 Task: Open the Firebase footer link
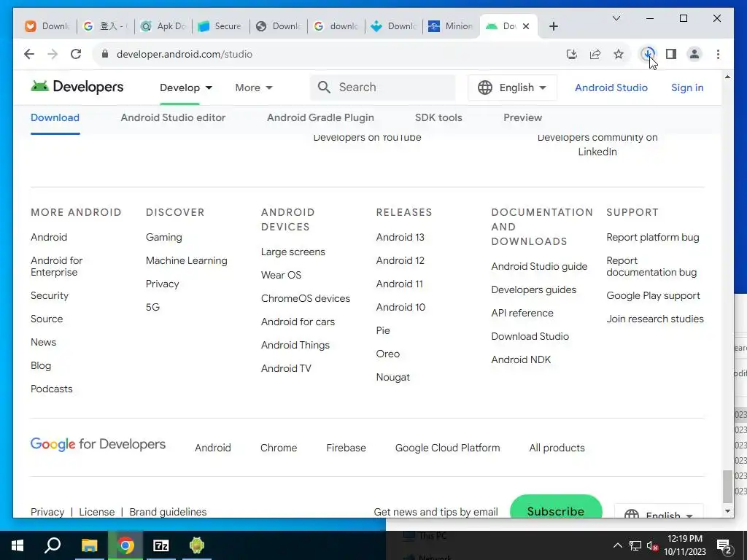click(346, 448)
